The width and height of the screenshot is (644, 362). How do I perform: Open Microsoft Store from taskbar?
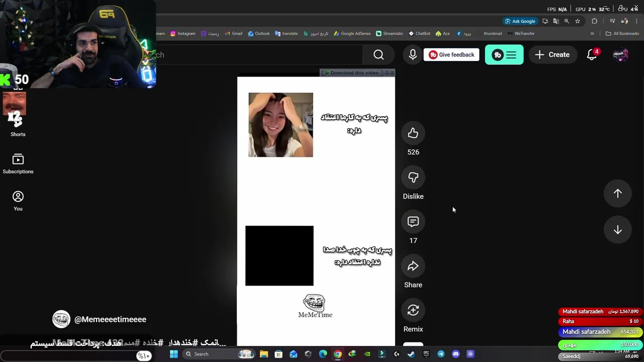279,354
